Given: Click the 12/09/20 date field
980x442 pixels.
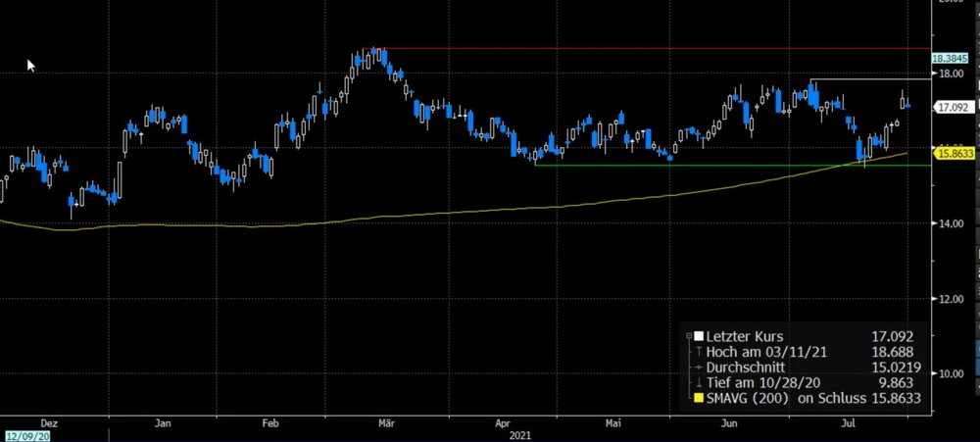Looking at the screenshot, I should coord(26,435).
